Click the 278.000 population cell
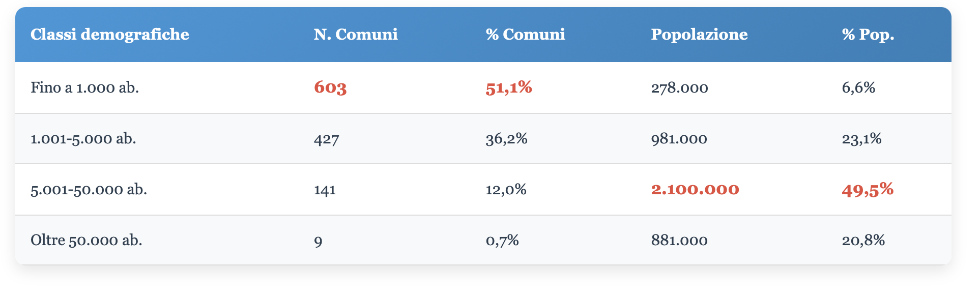The width and height of the screenshot is (980, 297). click(x=679, y=88)
